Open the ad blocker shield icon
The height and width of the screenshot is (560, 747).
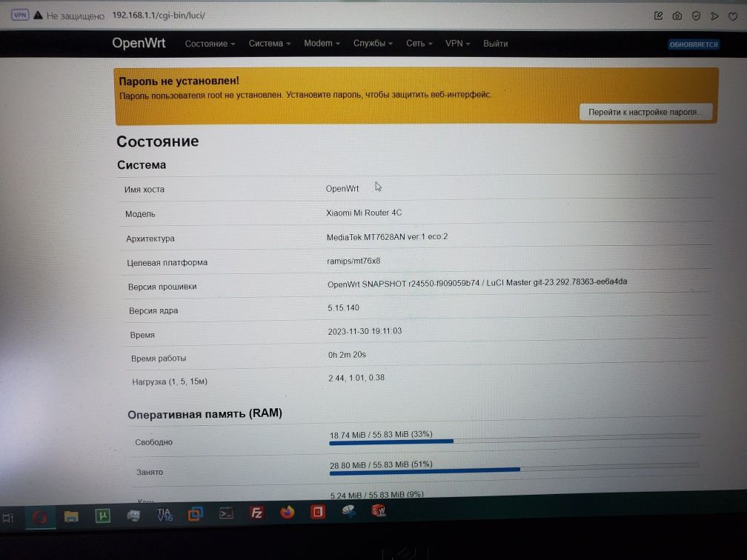point(696,16)
